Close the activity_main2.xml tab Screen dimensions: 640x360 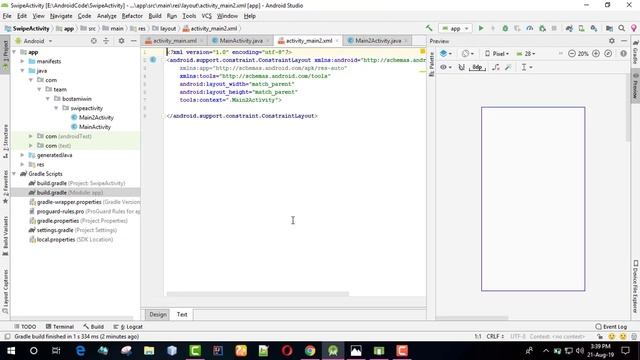pyautogui.click(x=337, y=41)
